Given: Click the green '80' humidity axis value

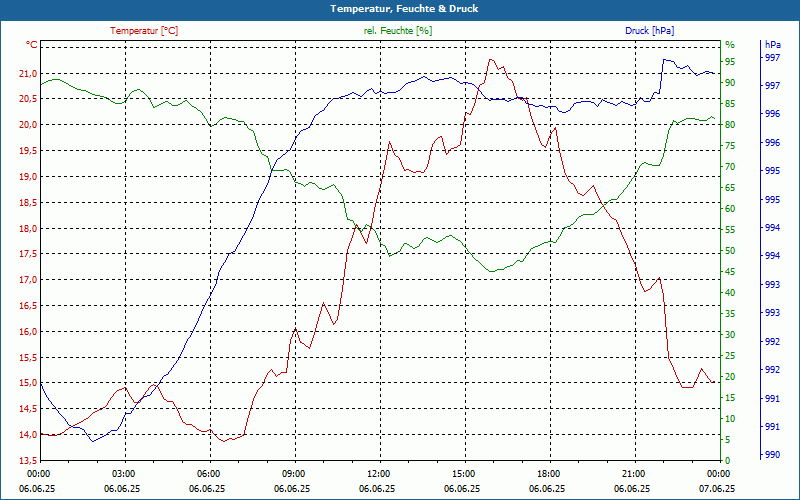Looking at the screenshot, I should pyautogui.click(x=730, y=125).
